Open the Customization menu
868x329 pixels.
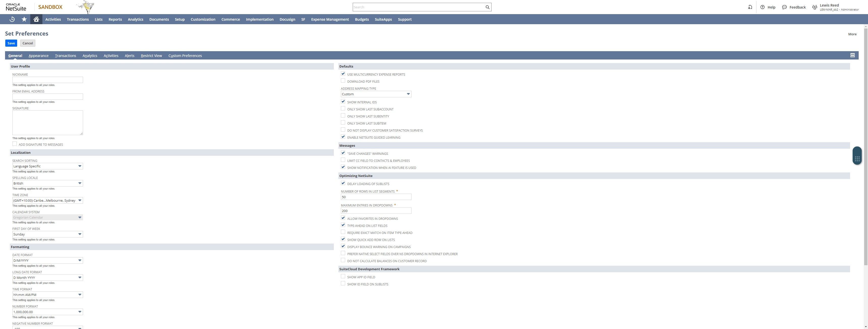pyautogui.click(x=203, y=19)
